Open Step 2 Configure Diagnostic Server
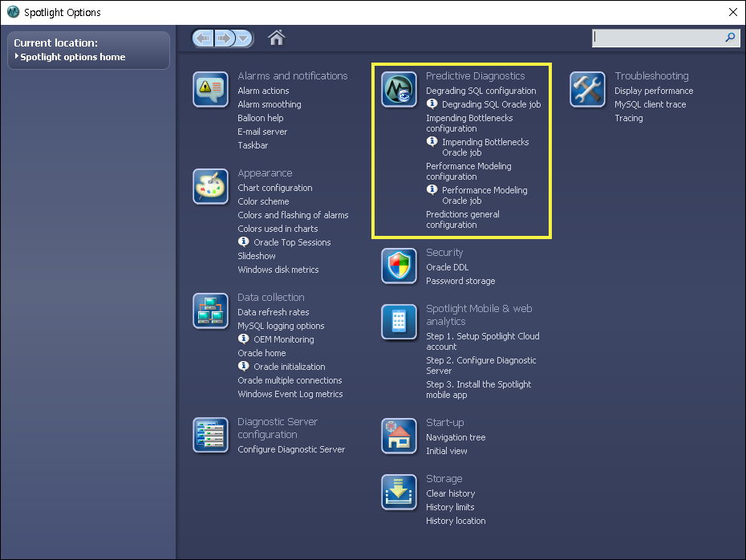 point(481,365)
